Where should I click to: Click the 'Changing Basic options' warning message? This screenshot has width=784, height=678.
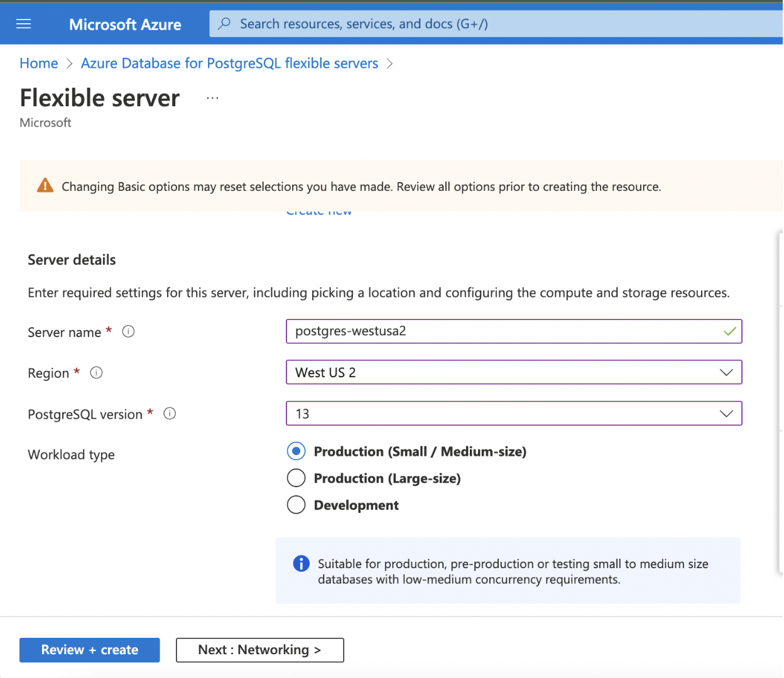click(361, 186)
